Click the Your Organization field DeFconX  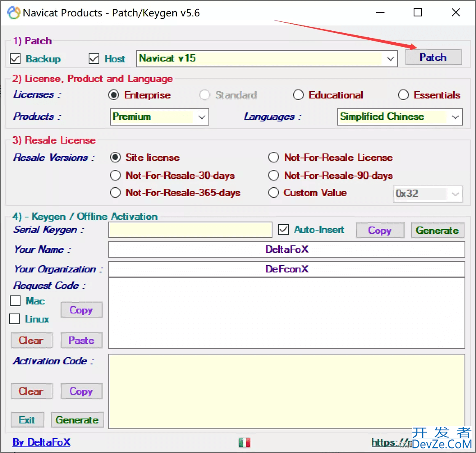[286, 269]
